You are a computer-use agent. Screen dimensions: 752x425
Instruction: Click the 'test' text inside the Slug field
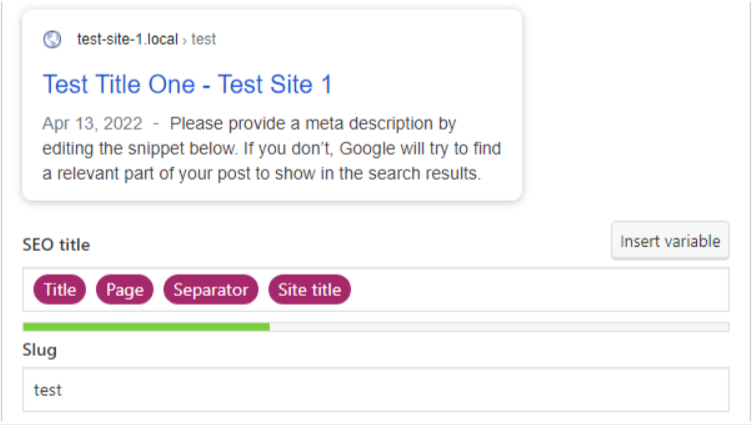coord(47,390)
